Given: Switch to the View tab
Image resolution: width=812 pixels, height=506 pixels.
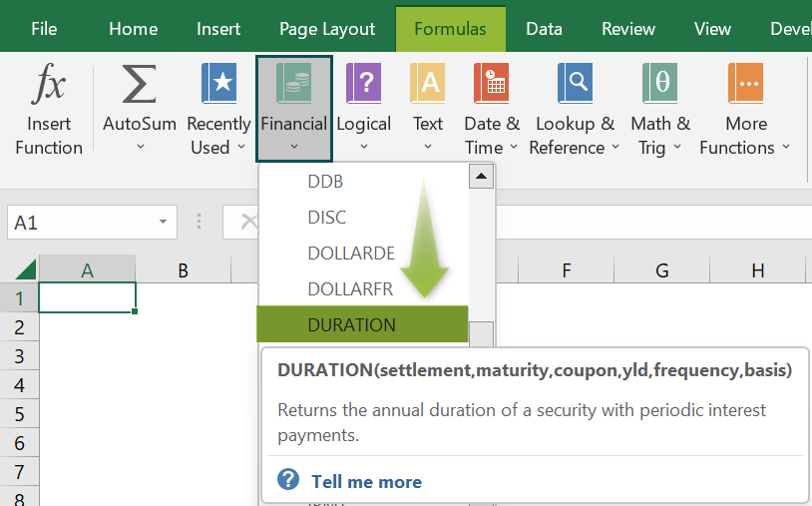Looking at the screenshot, I should pyautogui.click(x=712, y=29).
